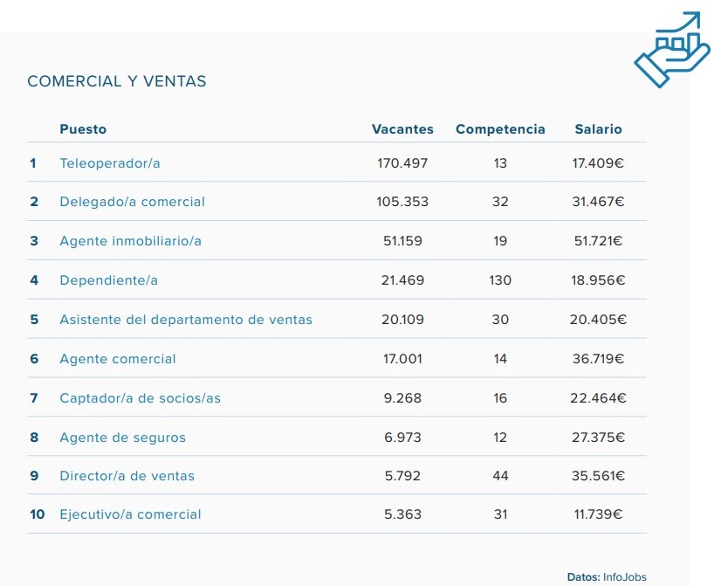The width and height of the screenshot is (728, 586).
Task: Click the Ejecutivo/a comercial position
Action: (x=130, y=514)
